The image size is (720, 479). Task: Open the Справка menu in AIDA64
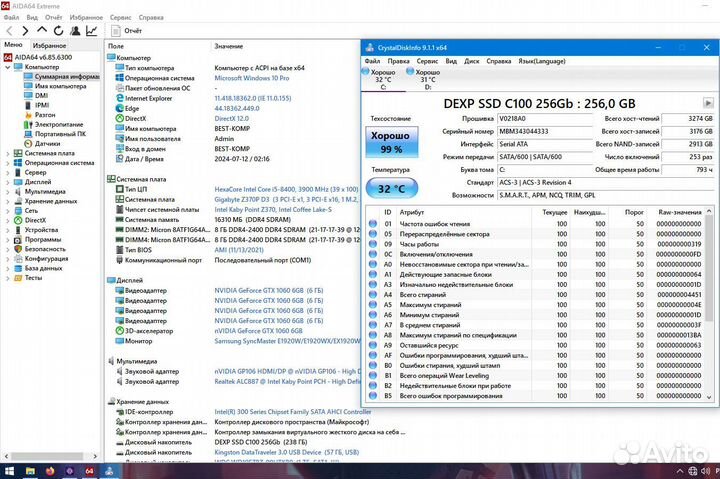click(x=151, y=17)
